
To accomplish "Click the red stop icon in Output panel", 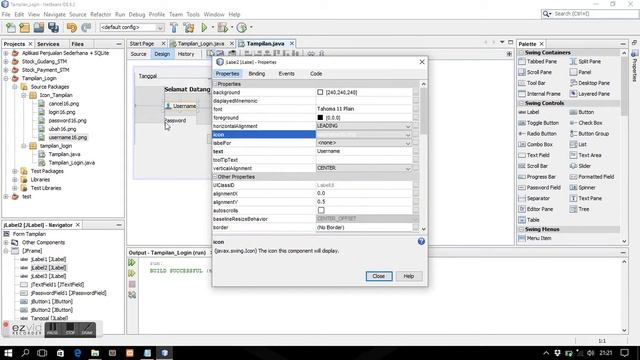I will coord(132,284).
